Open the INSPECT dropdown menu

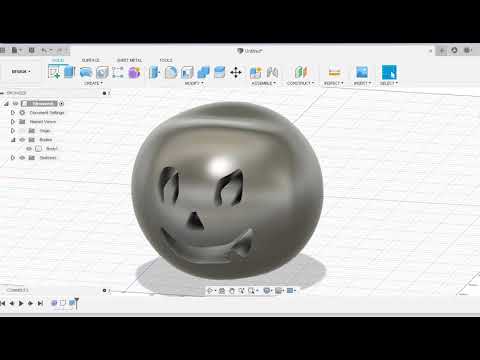334,83
